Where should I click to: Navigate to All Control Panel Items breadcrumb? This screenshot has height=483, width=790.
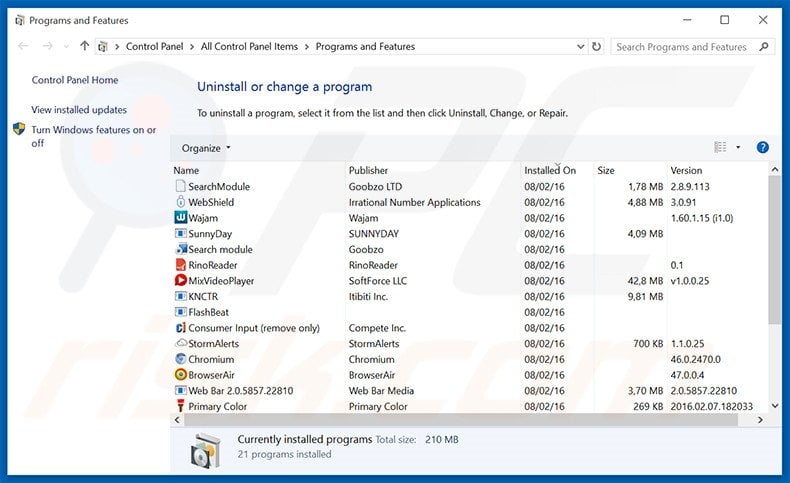249,46
